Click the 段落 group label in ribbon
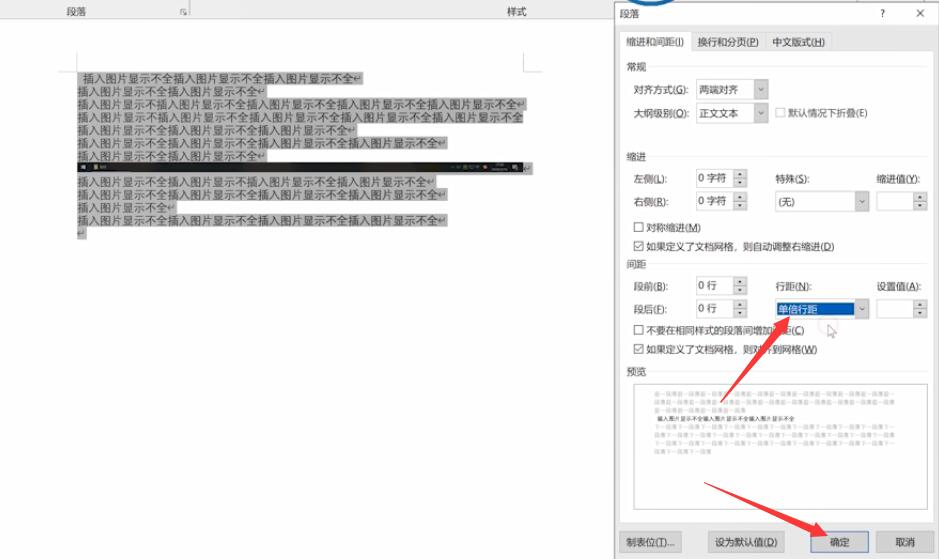 pyautogui.click(x=76, y=11)
